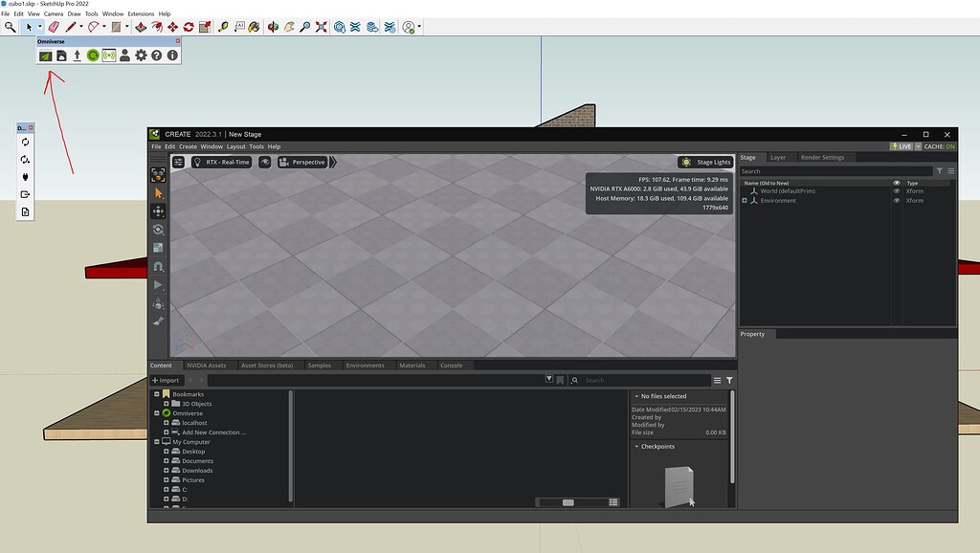Adjust the thumbnail size slider in content browser
This screenshot has width=980, height=553.
tap(568, 501)
